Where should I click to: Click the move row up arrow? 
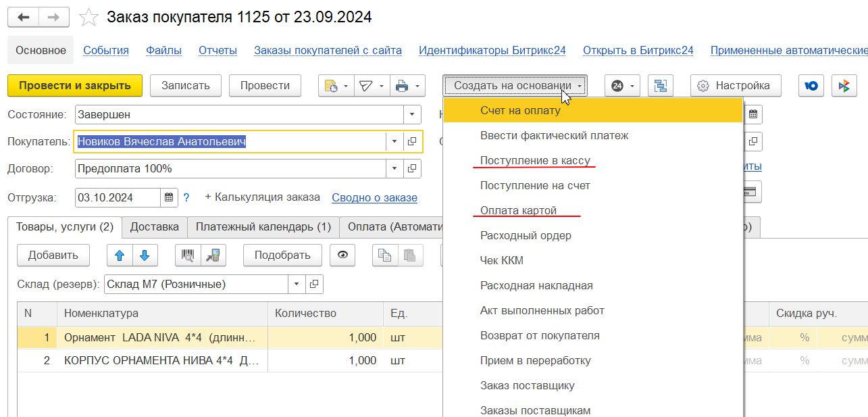tap(120, 255)
